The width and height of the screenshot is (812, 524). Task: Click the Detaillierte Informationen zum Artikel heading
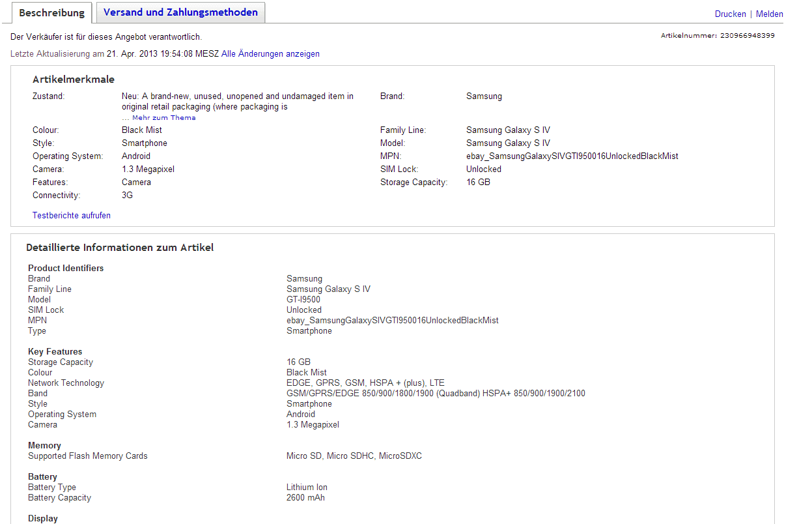tap(120, 248)
